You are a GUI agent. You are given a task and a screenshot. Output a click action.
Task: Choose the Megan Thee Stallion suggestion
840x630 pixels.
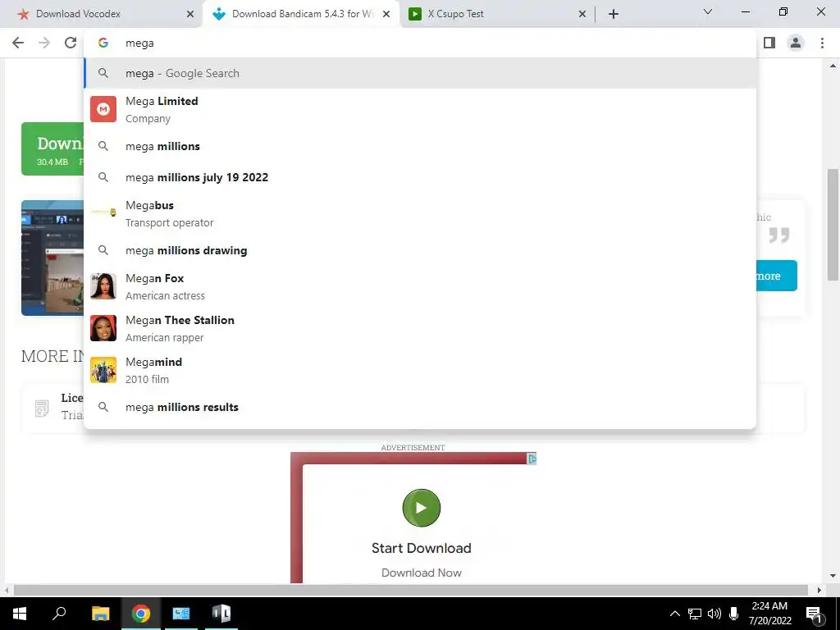421,328
